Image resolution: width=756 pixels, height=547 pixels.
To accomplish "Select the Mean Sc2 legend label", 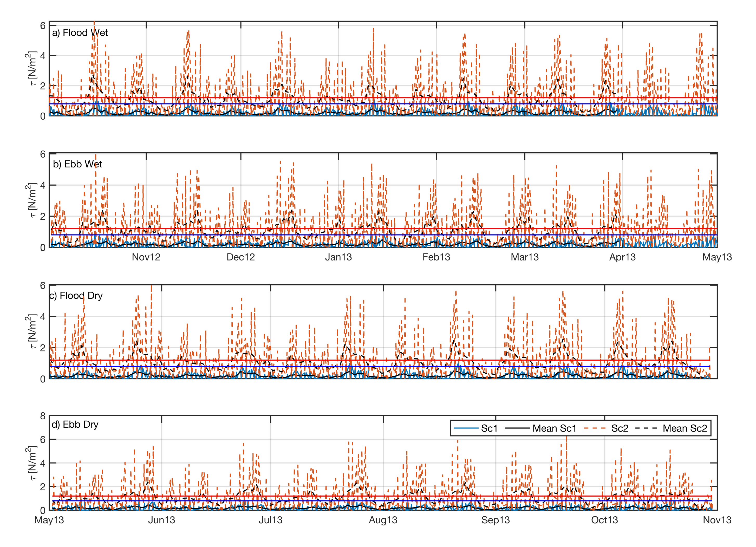I will coord(685,428).
